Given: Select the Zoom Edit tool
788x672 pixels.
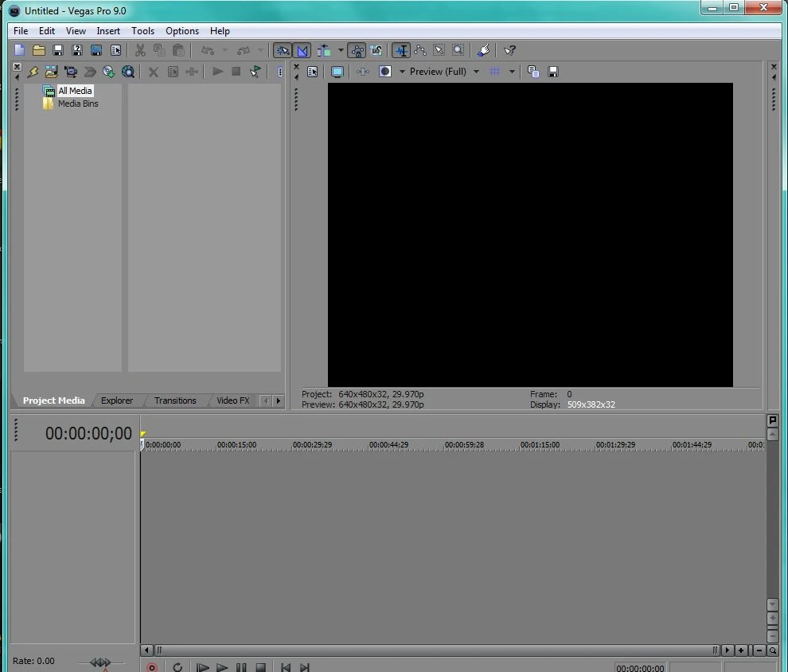Looking at the screenshot, I should click(458, 50).
